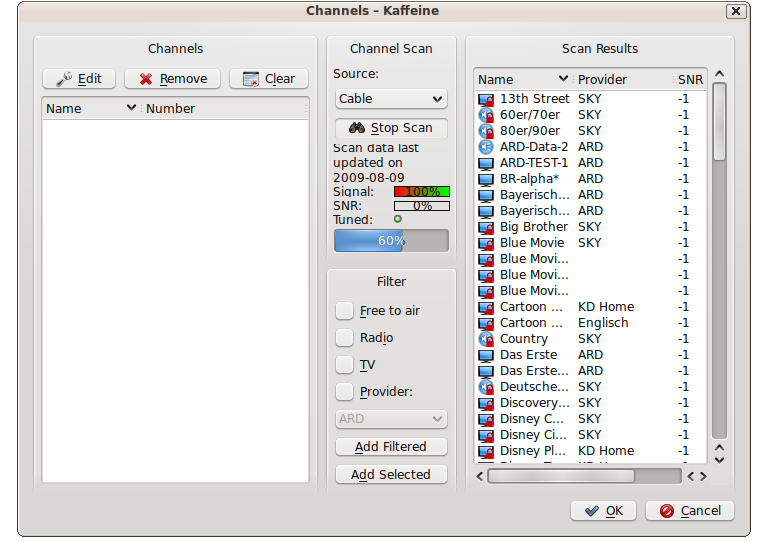Click Add Filtered button
This screenshot has width=771, height=543.
click(391, 447)
